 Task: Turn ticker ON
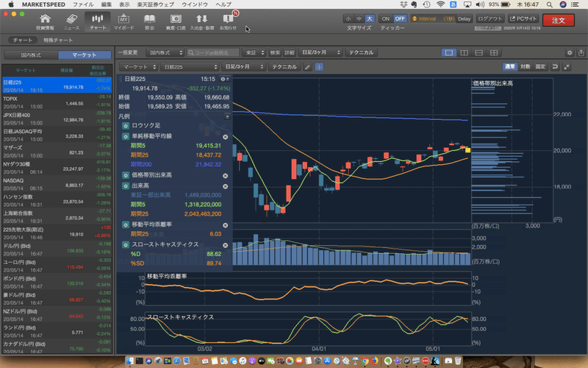[x=385, y=19]
